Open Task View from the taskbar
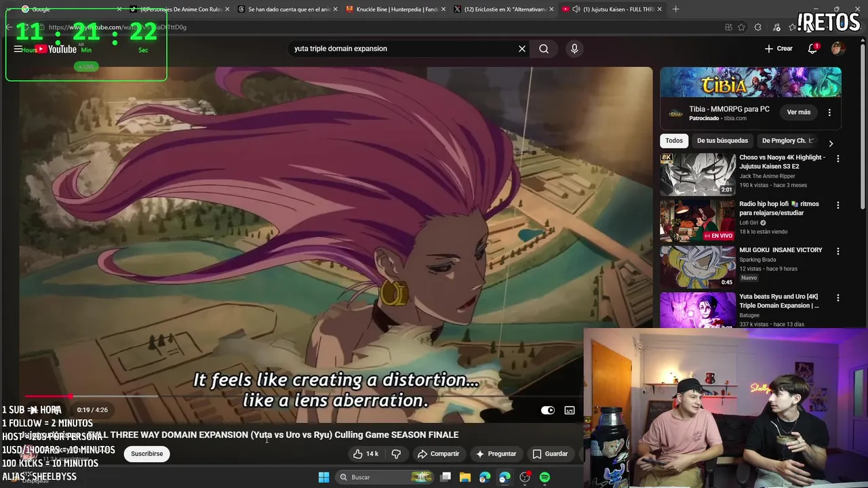868x488 pixels. click(446, 477)
